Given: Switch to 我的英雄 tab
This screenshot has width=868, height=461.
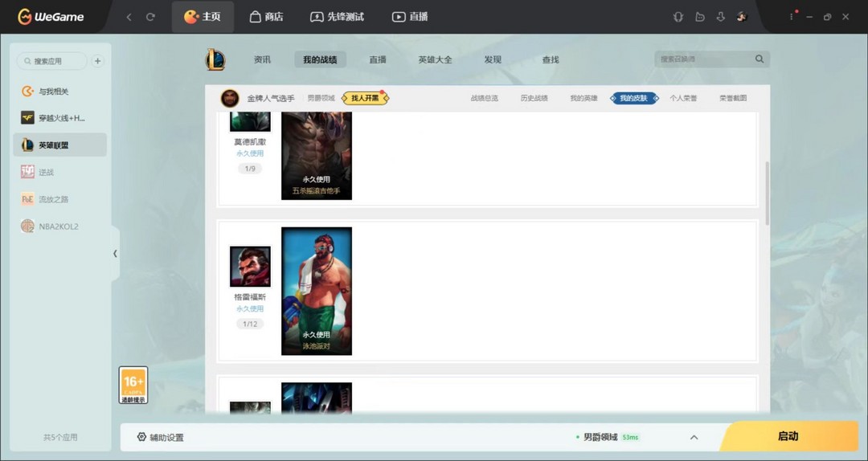Looking at the screenshot, I should (x=584, y=98).
